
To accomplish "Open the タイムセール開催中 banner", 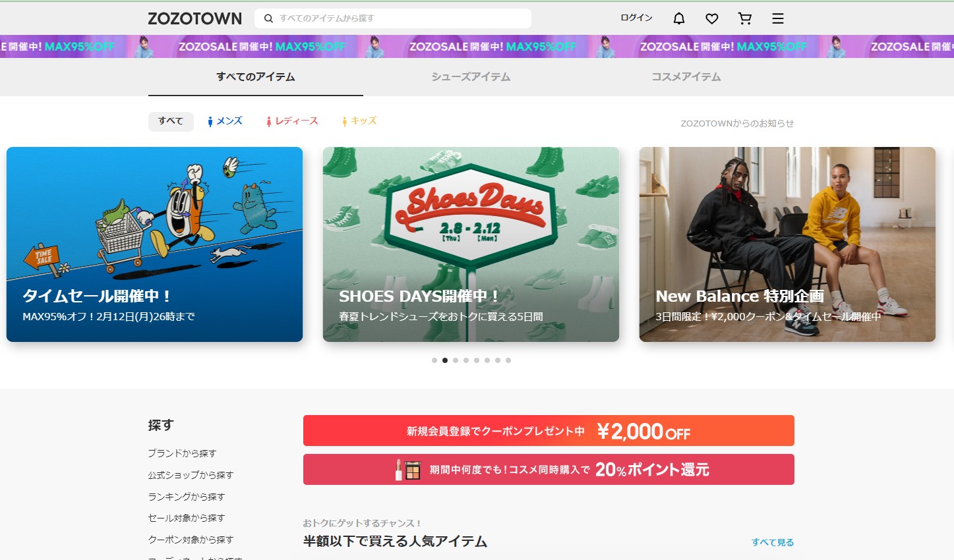I will pos(154,244).
